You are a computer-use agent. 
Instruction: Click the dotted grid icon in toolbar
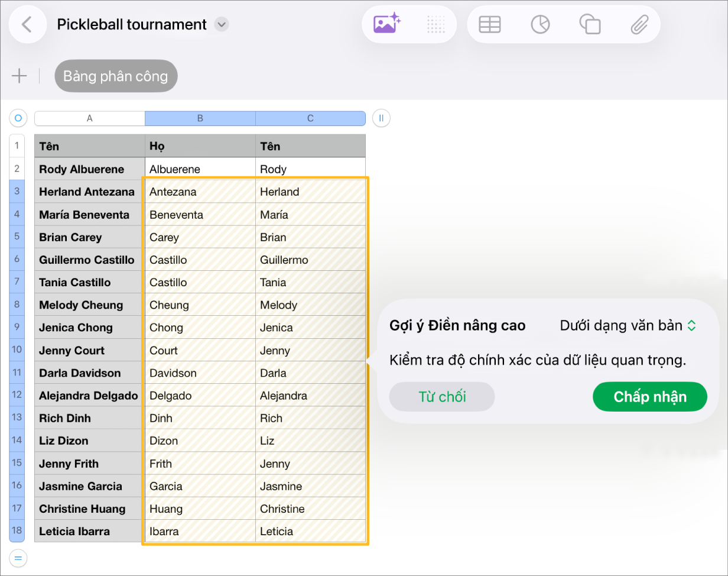pos(435,24)
